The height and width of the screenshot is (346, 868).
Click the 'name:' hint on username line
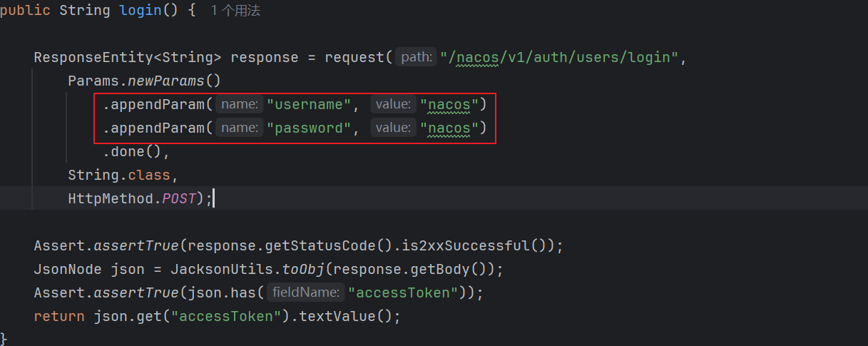coord(240,104)
